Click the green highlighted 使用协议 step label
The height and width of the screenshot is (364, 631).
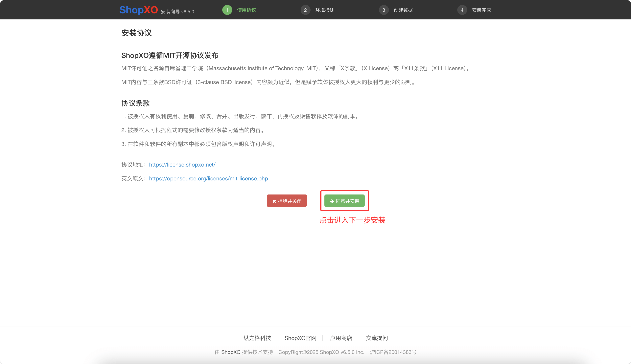246,10
